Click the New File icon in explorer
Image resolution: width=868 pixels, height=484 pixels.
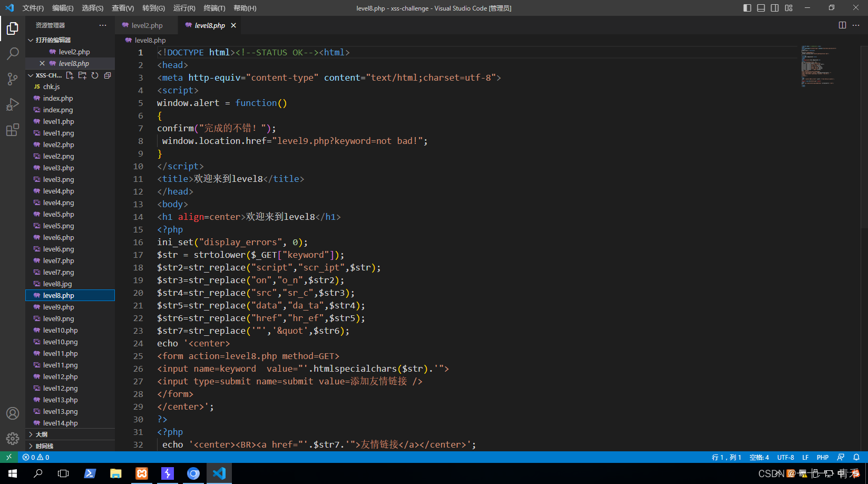70,75
